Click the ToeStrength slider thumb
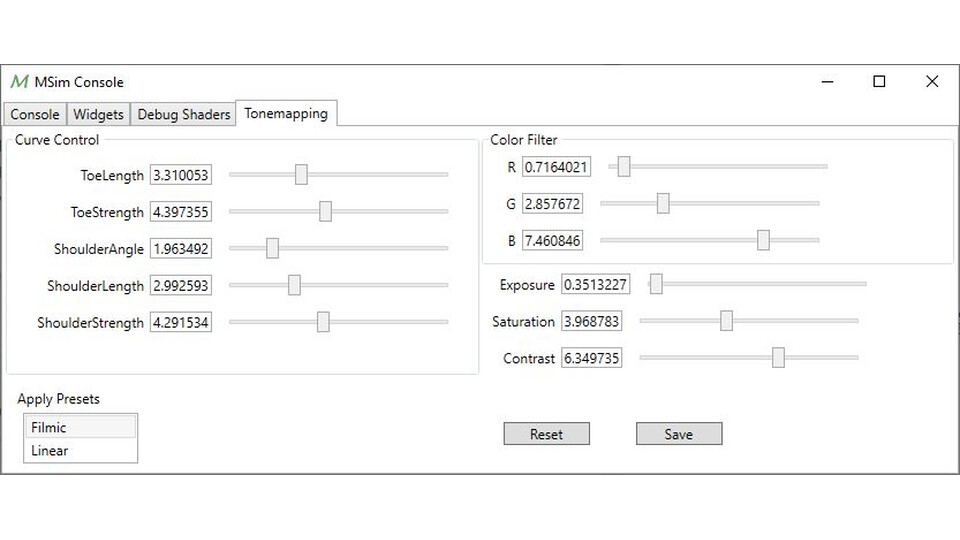This screenshot has width=960, height=540. pyautogui.click(x=325, y=211)
